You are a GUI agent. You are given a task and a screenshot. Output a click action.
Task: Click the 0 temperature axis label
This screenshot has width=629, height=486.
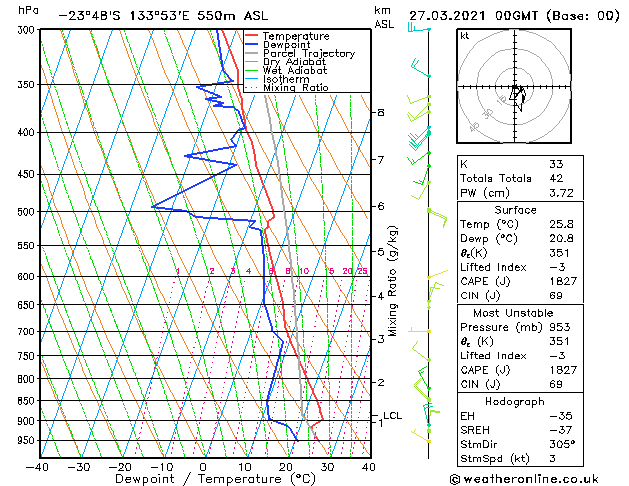(203, 467)
